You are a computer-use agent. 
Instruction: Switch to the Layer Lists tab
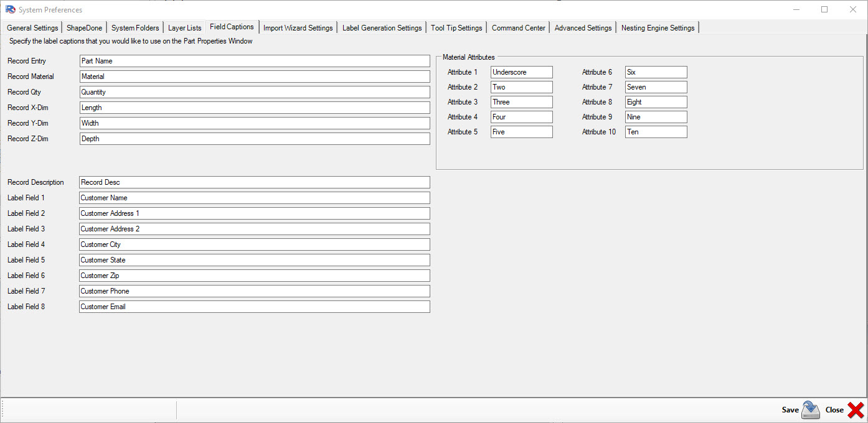tap(184, 27)
